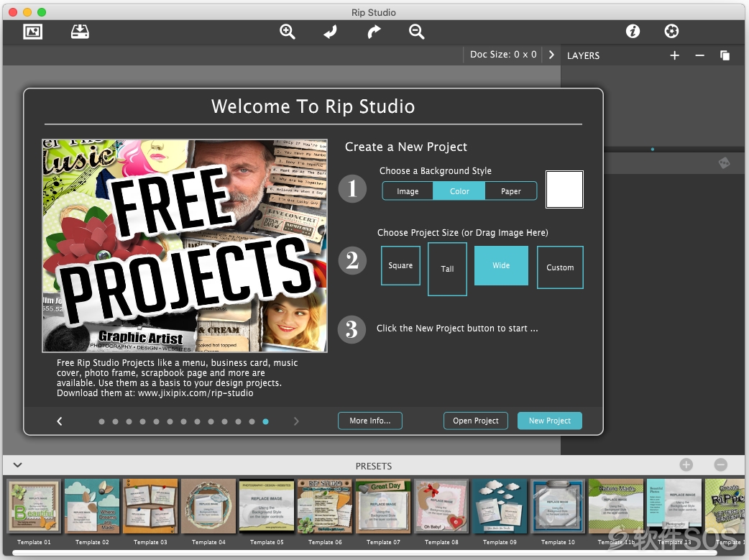Minimize window with the yellow button

click(27, 12)
